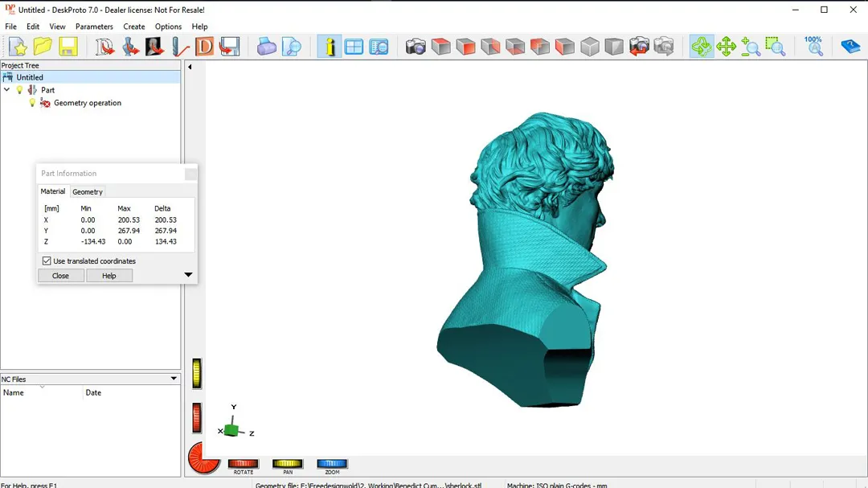Open help via the blue book icon
The image size is (868, 488).
click(850, 47)
